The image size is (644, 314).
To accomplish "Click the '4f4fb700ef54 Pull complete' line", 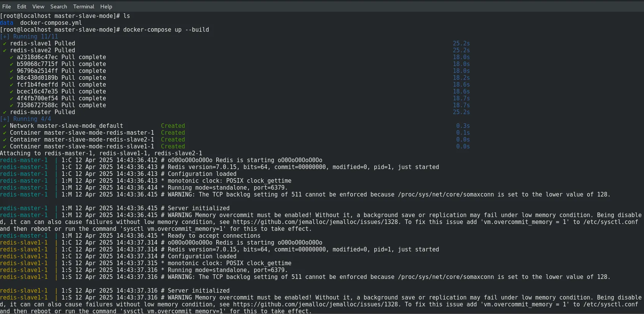I will pyautogui.click(x=58, y=98).
